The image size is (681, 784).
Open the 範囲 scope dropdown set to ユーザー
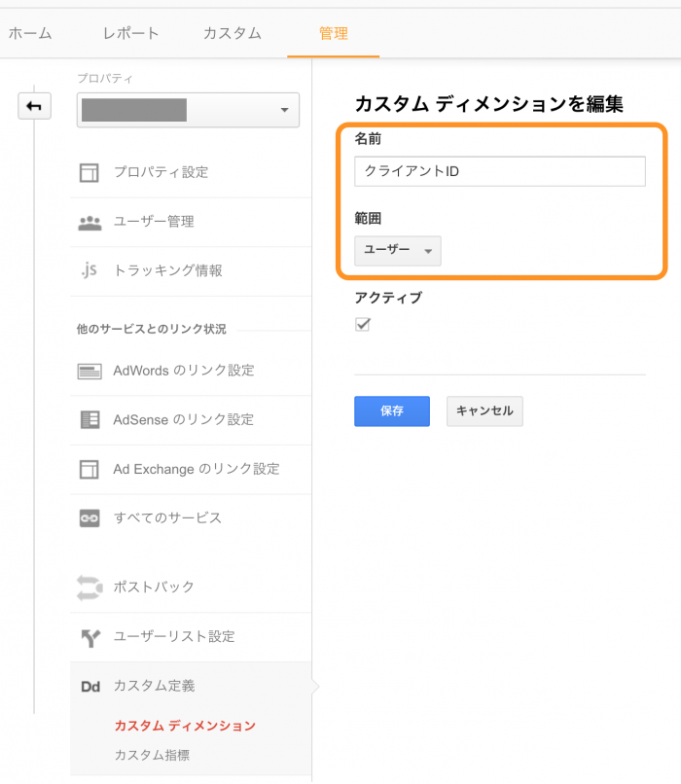(397, 250)
